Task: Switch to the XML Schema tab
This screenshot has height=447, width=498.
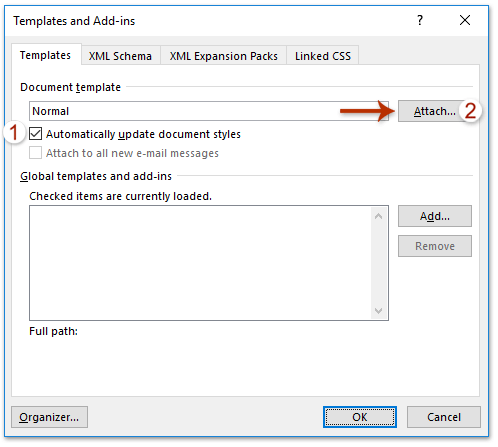Action: click(x=120, y=56)
